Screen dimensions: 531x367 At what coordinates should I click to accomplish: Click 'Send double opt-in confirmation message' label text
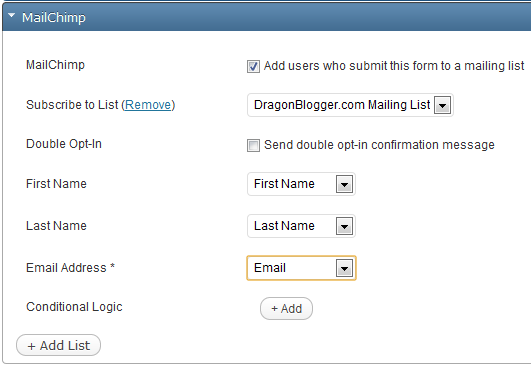click(x=379, y=145)
